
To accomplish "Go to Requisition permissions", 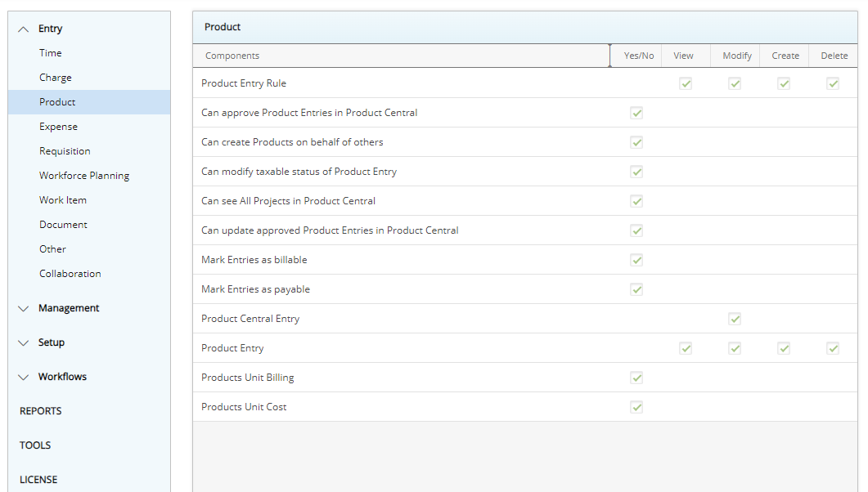I will (65, 151).
